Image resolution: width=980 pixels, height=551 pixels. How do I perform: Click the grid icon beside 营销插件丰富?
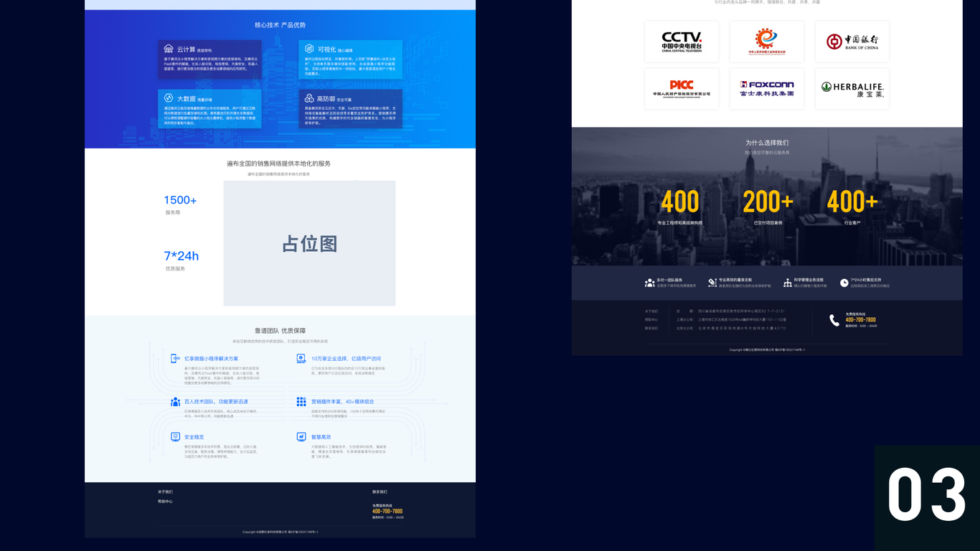(x=301, y=402)
